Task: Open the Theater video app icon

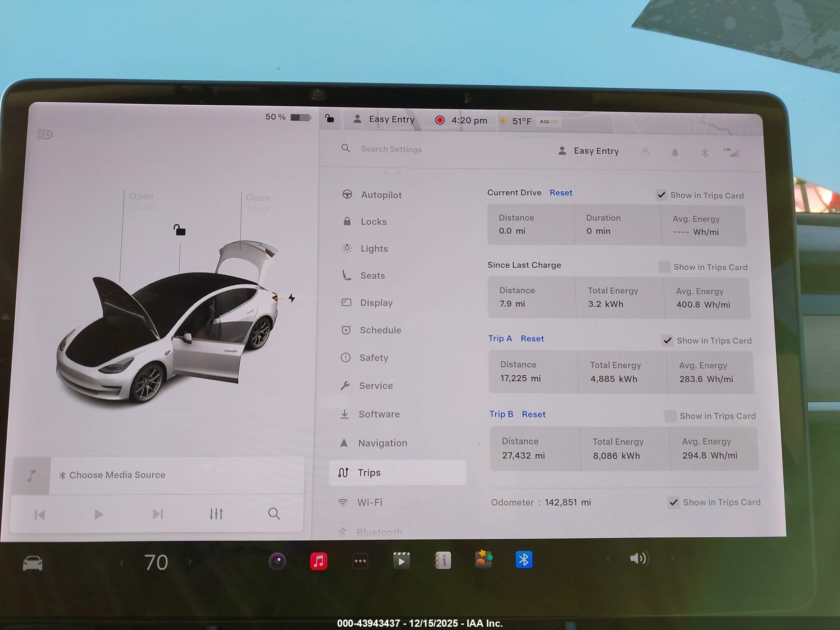Action: (401, 561)
